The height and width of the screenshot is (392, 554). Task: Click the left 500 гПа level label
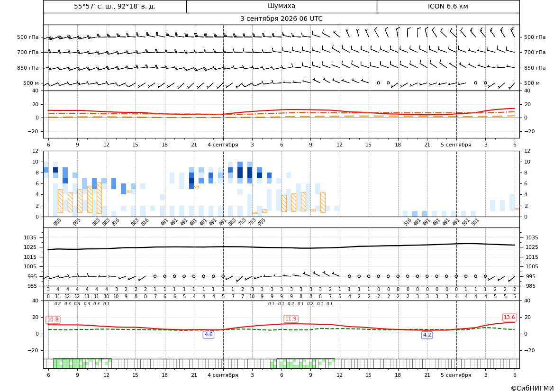(28, 37)
